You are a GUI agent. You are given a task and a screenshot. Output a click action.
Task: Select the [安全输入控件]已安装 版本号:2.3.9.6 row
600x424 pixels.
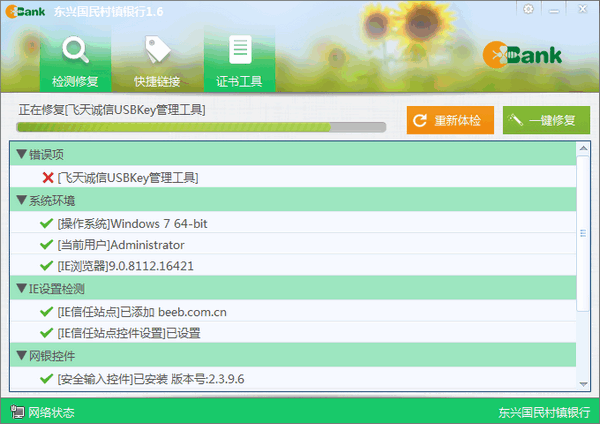coord(293,378)
